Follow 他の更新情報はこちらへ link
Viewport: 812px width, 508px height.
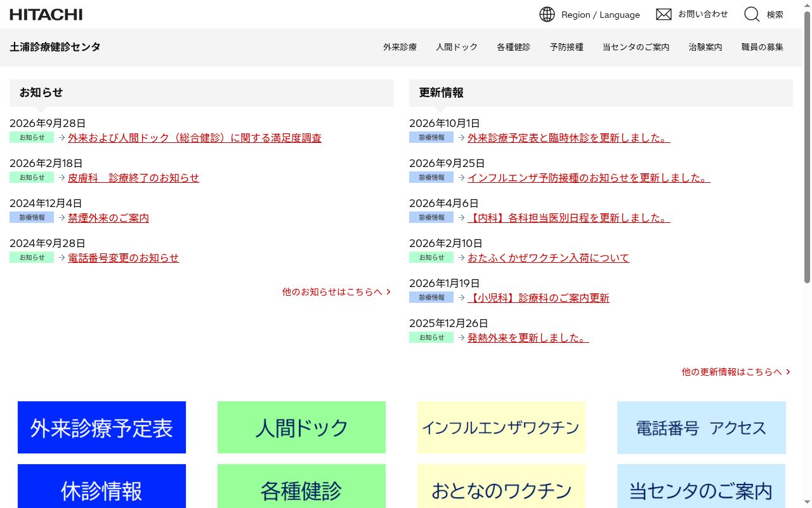pos(737,372)
